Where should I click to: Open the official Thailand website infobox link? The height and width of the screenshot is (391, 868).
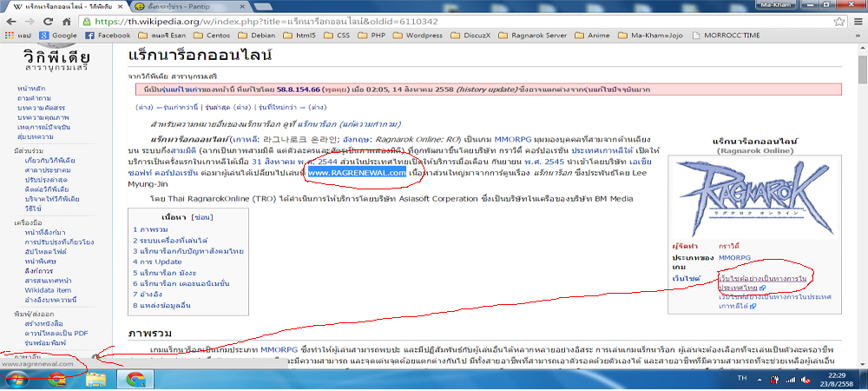click(x=762, y=283)
